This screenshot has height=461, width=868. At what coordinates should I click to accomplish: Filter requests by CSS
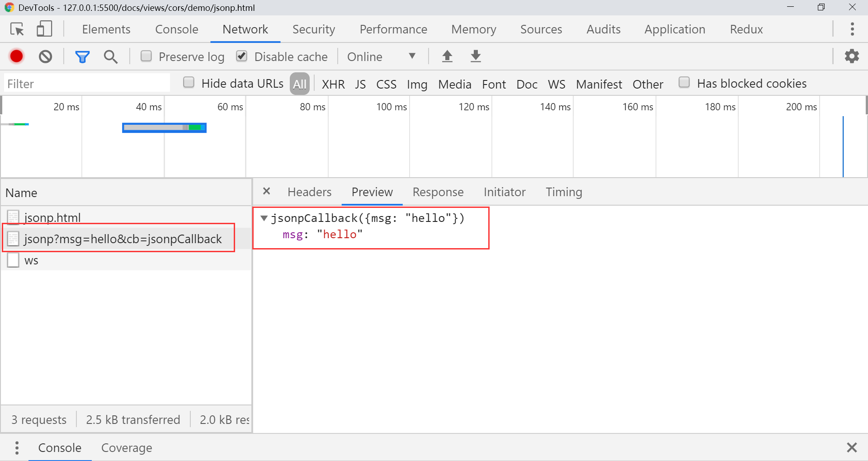pos(387,85)
